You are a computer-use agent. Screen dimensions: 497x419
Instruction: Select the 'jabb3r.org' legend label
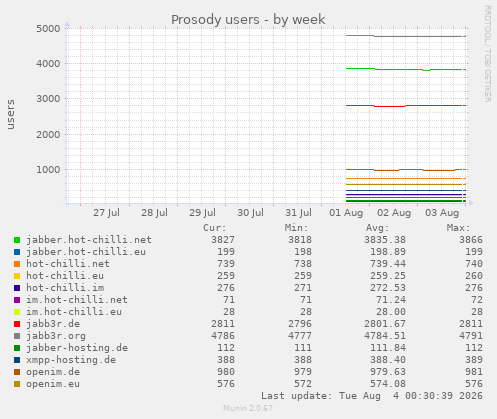point(56,336)
